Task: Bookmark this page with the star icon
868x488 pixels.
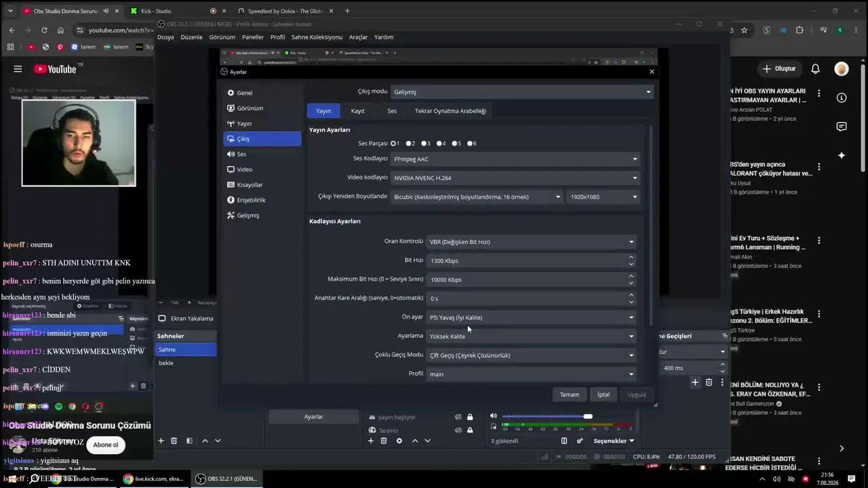Action: click(x=744, y=30)
